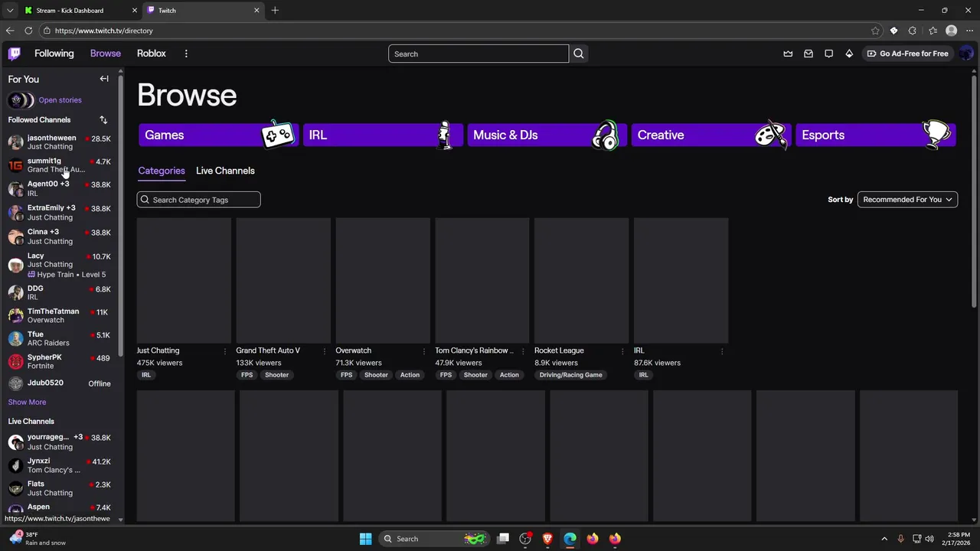Show hidden system tray icons
This screenshot has width=980, height=551.
[884, 539]
